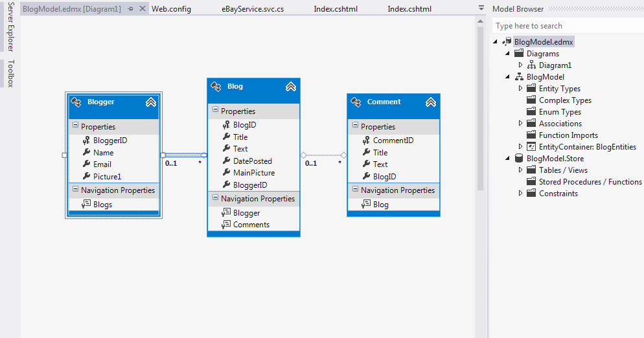
Task: Close the BlogModel.edmx diagram tab
Action: 143,8
